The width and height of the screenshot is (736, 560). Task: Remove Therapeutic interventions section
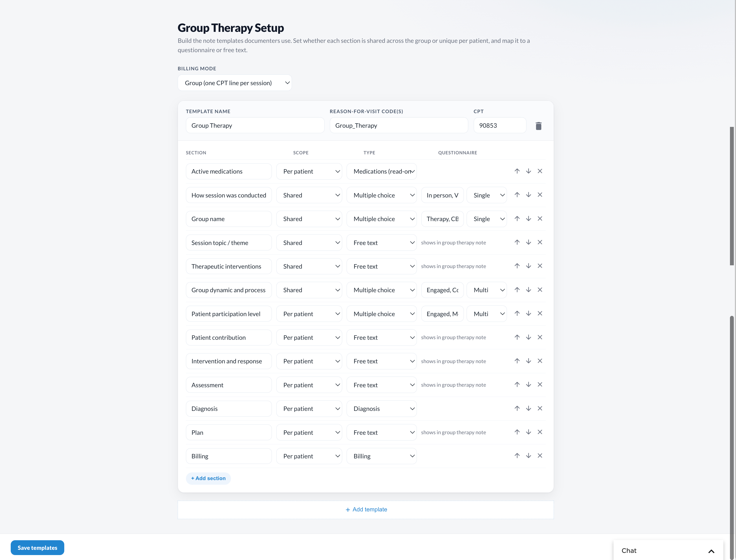point(540,266)
